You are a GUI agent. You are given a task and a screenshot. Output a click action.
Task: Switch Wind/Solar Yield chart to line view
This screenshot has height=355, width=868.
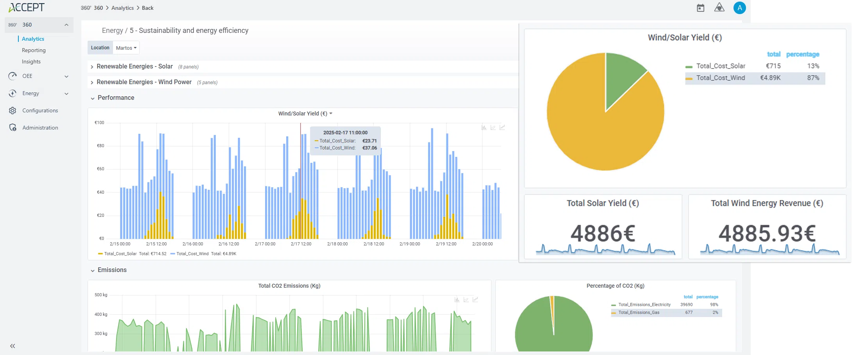coord(502,128)
